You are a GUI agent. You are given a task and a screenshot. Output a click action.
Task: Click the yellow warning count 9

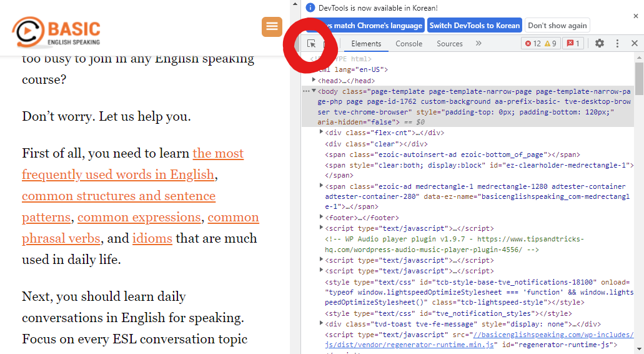[550, 44]
